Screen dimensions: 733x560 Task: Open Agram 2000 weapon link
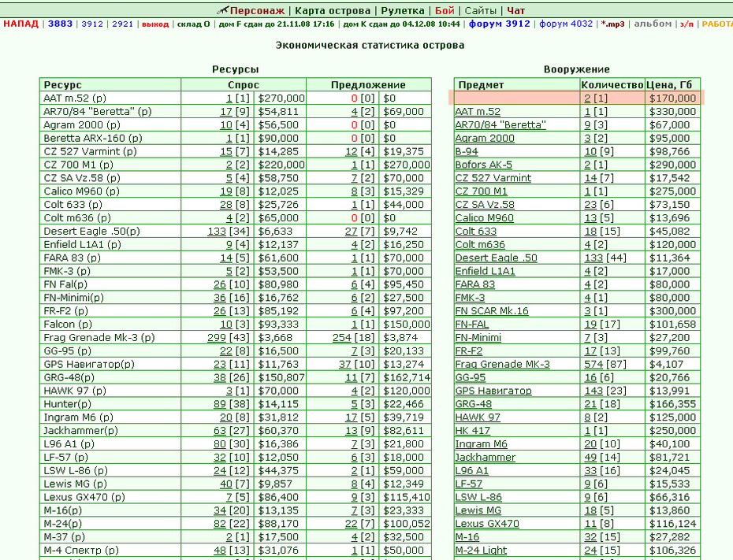pyautogui.click(x=485, y=139)
